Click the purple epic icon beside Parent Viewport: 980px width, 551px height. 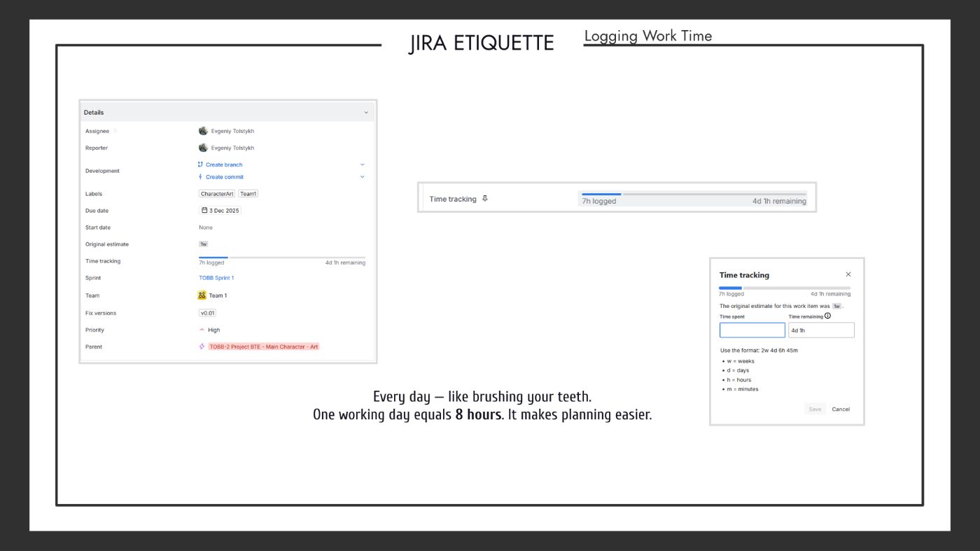(202, 347)
